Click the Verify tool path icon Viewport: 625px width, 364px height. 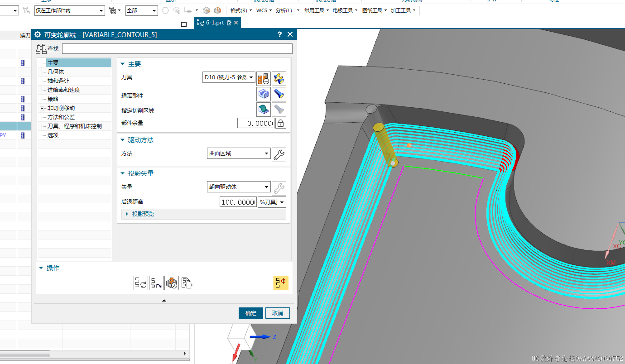(172, 283)
